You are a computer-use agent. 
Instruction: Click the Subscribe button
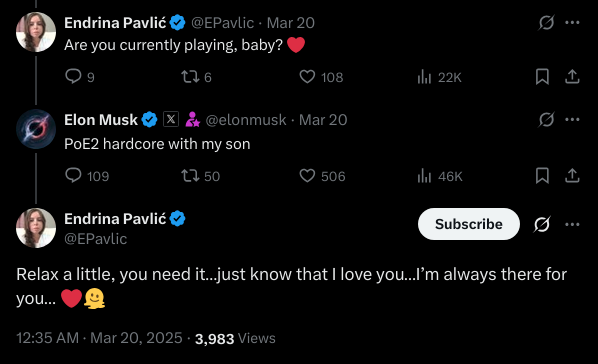(469, 224)
